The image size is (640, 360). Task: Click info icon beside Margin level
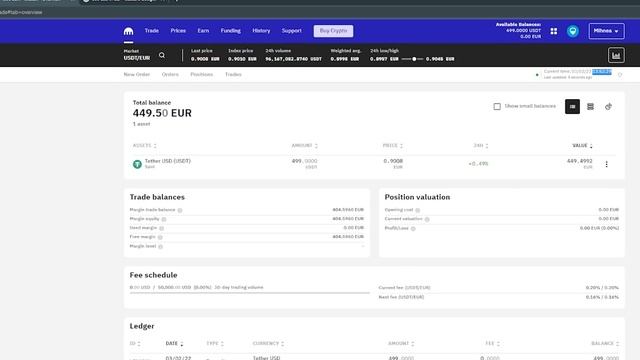pos(160,247)
